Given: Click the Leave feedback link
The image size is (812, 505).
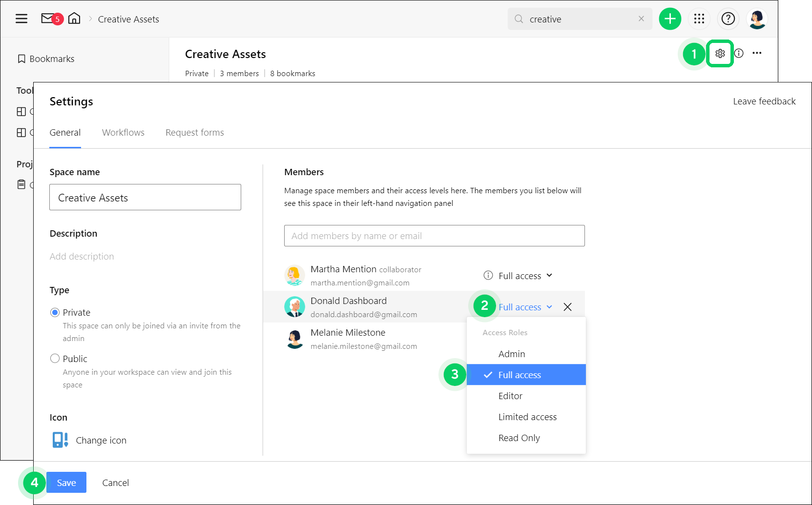Looking at the screenshot, I should pos(764,101).
